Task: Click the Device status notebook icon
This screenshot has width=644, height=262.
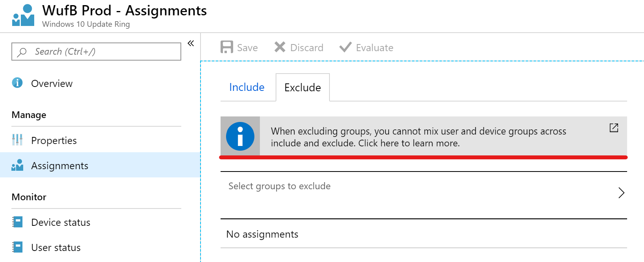Action: coord(17,222)
